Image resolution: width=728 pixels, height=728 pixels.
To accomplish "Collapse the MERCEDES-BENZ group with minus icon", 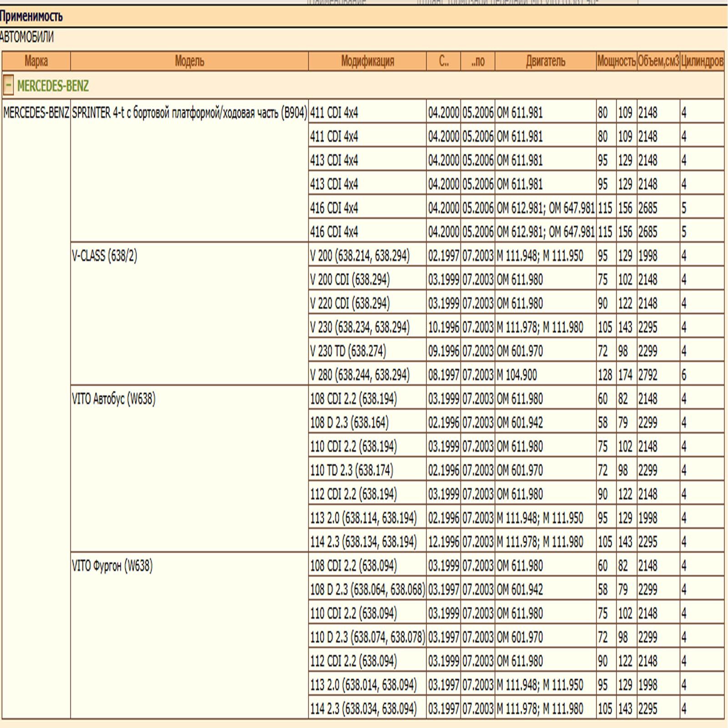I will coord(8,85).
